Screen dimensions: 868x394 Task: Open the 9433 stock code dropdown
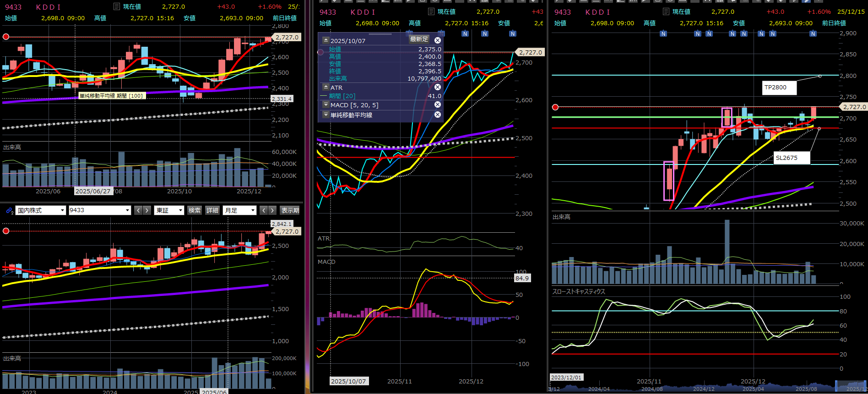tap(100, 210)
